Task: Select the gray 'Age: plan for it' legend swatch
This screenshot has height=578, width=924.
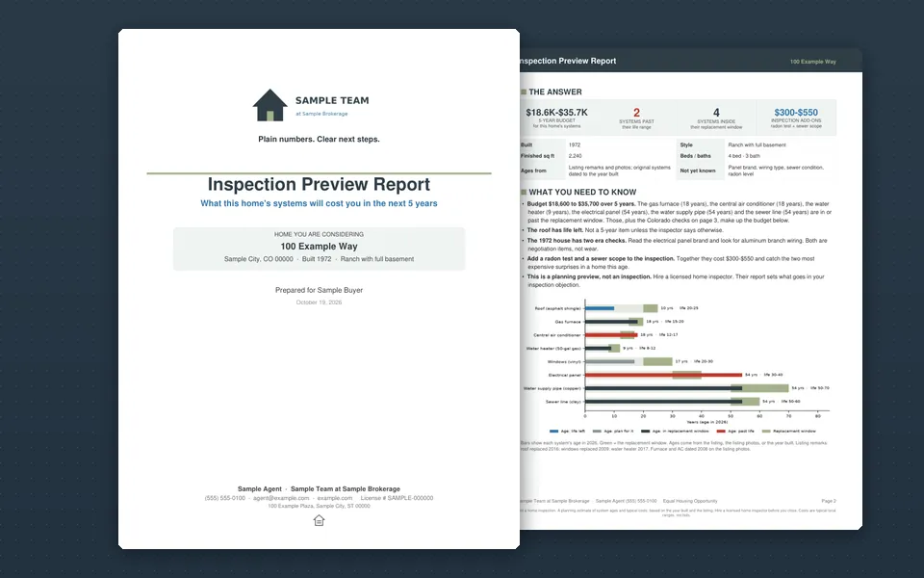Action: (597, 432)
